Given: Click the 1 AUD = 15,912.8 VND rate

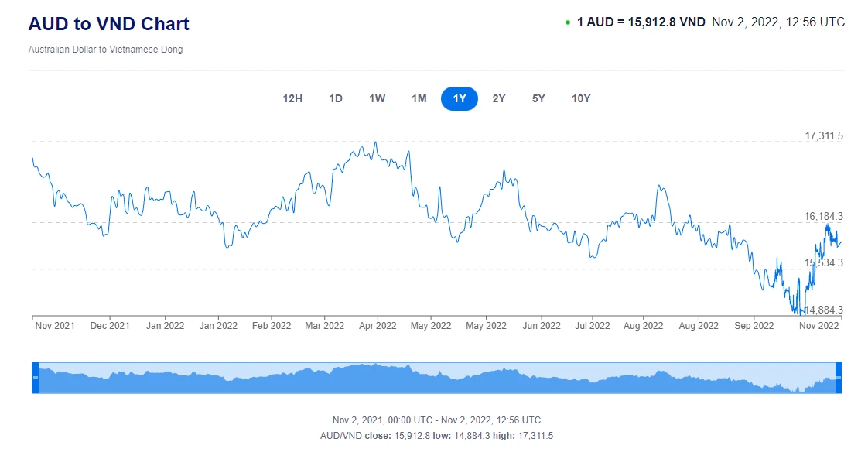Looking at the screenshot, I should (x=641, y=22).
